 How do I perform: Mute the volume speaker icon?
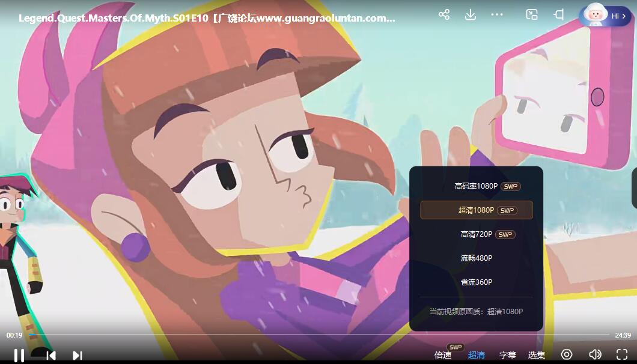click(x=595, y=354)
